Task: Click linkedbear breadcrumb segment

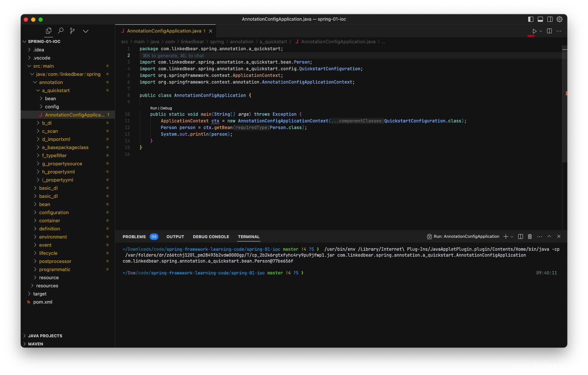Action: click(192, 42)
